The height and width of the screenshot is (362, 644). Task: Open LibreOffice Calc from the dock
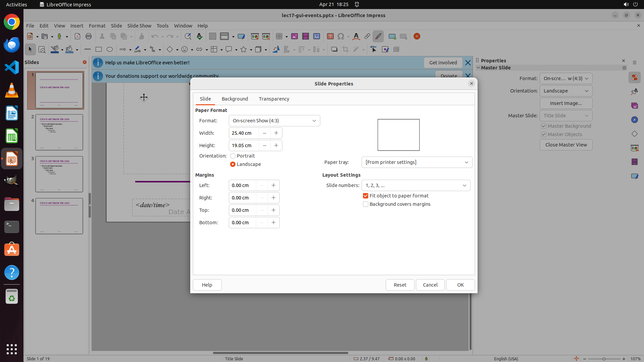[x=12, y=136]
